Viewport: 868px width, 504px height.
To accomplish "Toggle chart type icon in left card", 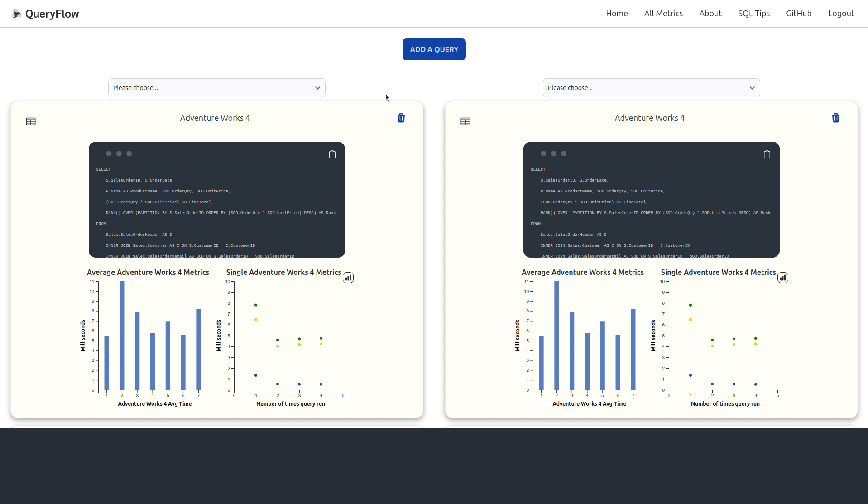I will click(x=348, y=278).
